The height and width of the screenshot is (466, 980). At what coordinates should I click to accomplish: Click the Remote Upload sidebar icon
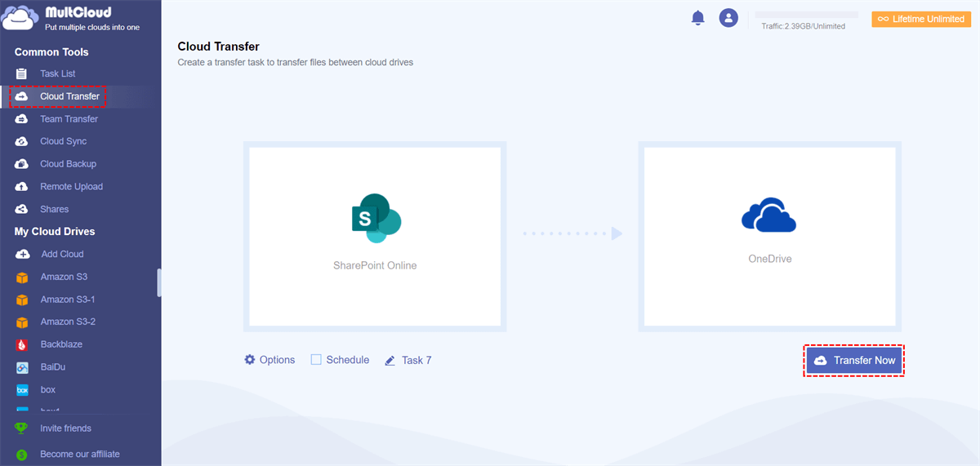22,187
